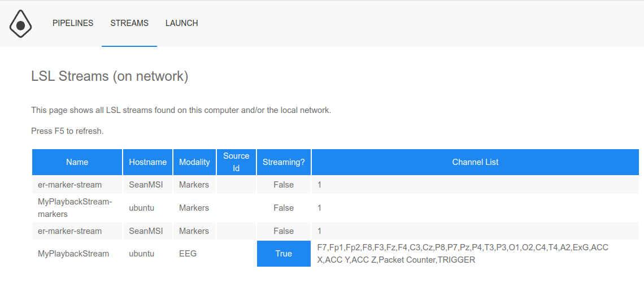Select the STREAMS tab
This screenshot has width=644, height=300.
(129, 23)
